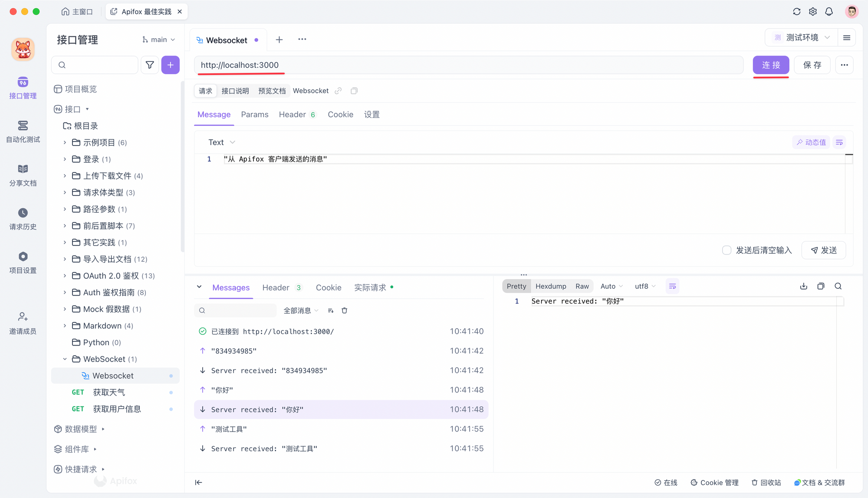
Task: Click the clear messages trash icon
Action: click(x=345, y=310)
